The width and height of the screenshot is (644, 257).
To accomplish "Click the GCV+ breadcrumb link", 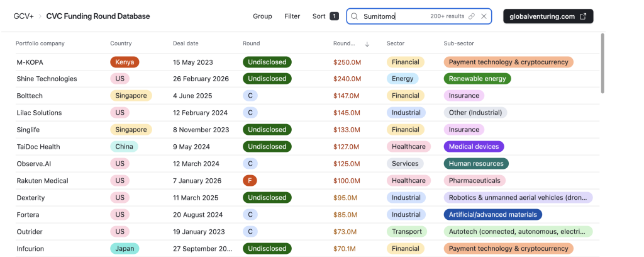I will [23, 16].
